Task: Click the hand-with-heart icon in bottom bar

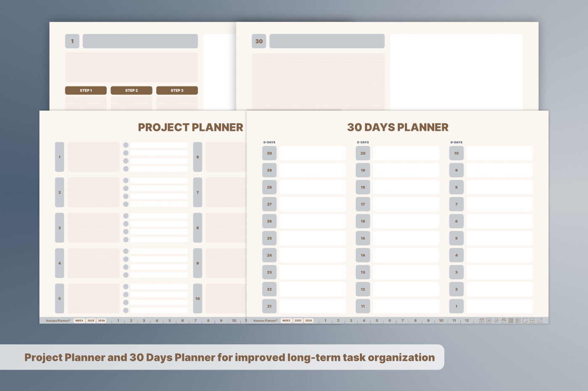Action: pos(496,321)
